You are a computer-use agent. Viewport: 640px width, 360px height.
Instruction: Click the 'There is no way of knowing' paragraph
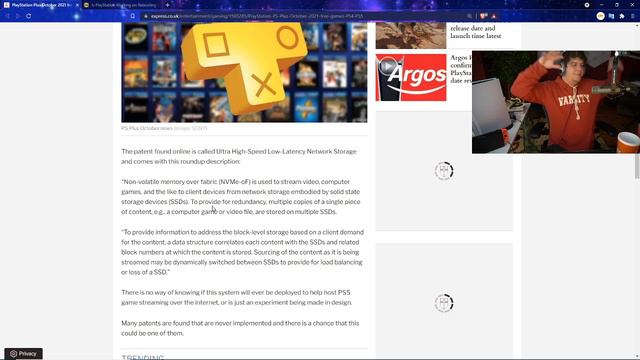coord(237,298)
